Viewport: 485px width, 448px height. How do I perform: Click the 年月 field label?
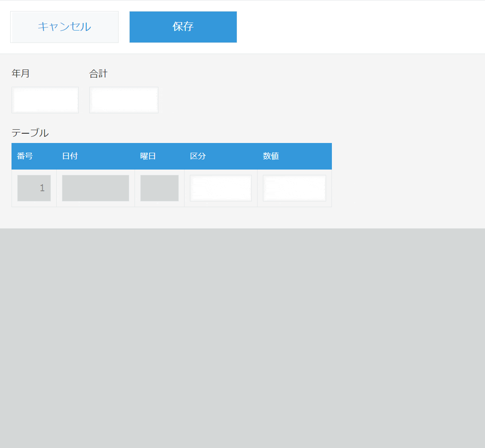pos(20,73)
